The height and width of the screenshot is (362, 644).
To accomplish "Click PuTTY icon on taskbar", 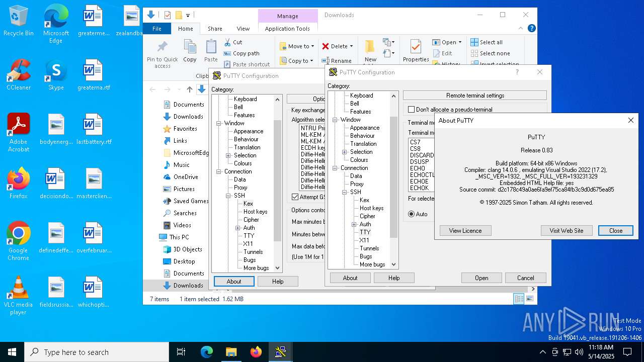I will (x=280, y=352).
